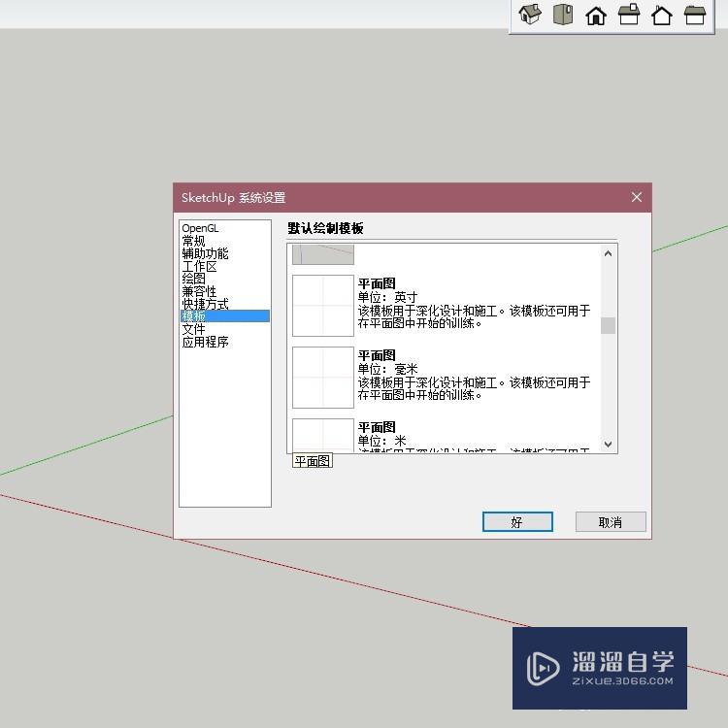Screen dimensions: 728x728
Task: Click the thumbnail of the 英寸 template
Action: pyautogui.click(x=323, y=306)
